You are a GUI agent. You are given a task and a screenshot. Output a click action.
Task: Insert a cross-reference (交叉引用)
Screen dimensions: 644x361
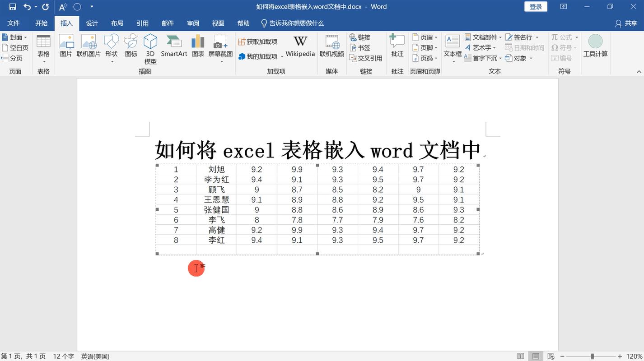click(366, 58)
